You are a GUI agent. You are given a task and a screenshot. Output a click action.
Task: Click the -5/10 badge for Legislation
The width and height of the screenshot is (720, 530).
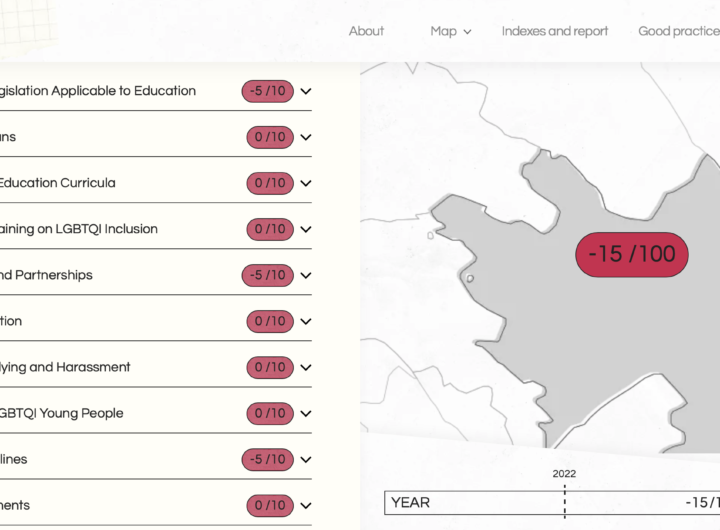click(267, 91)
